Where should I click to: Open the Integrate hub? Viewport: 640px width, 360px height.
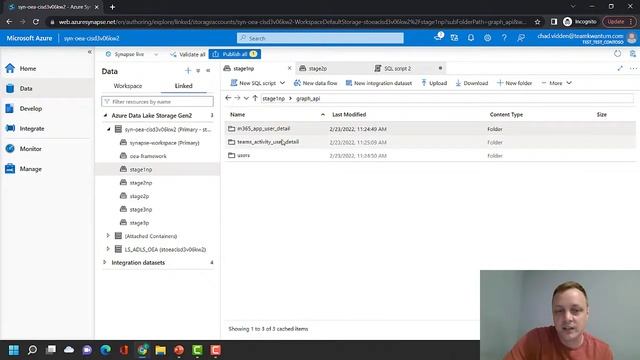click(32, 129)
